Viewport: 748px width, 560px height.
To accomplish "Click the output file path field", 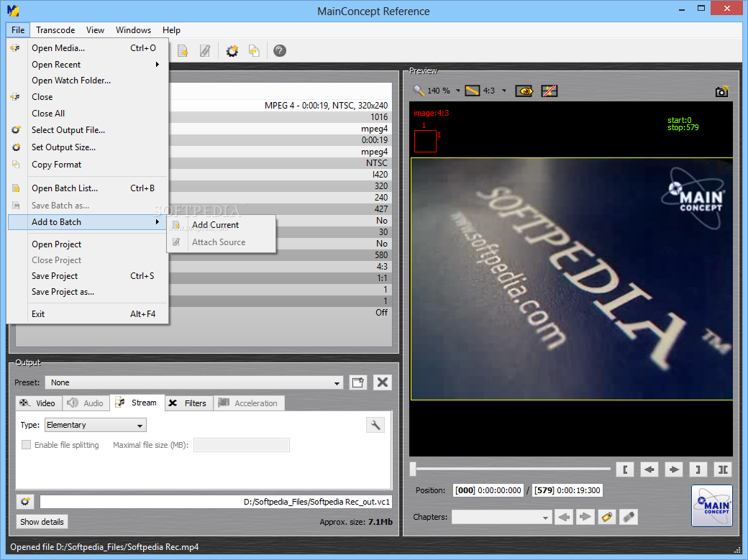I will pos(216,502).
